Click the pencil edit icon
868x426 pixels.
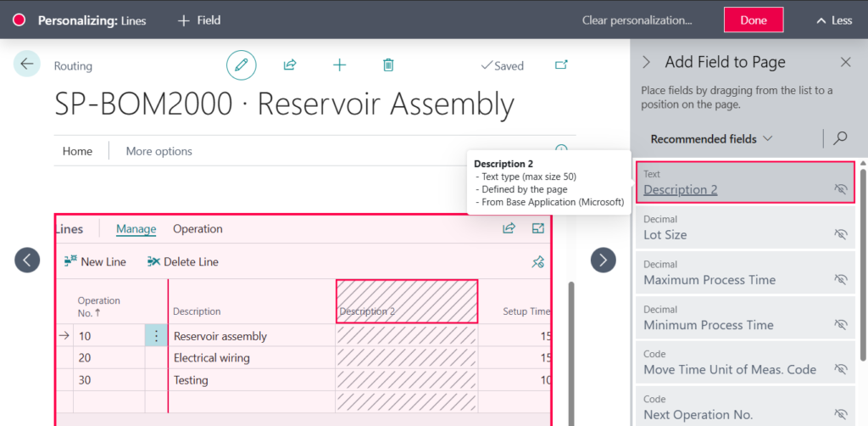click(x=241, y=64)
